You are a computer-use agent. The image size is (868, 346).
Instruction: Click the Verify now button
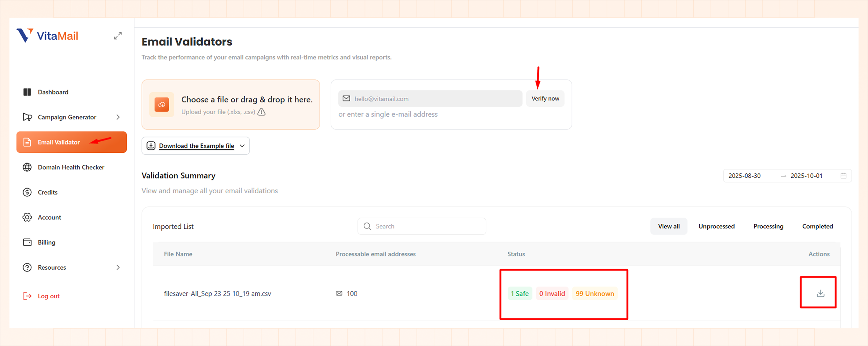545,98
